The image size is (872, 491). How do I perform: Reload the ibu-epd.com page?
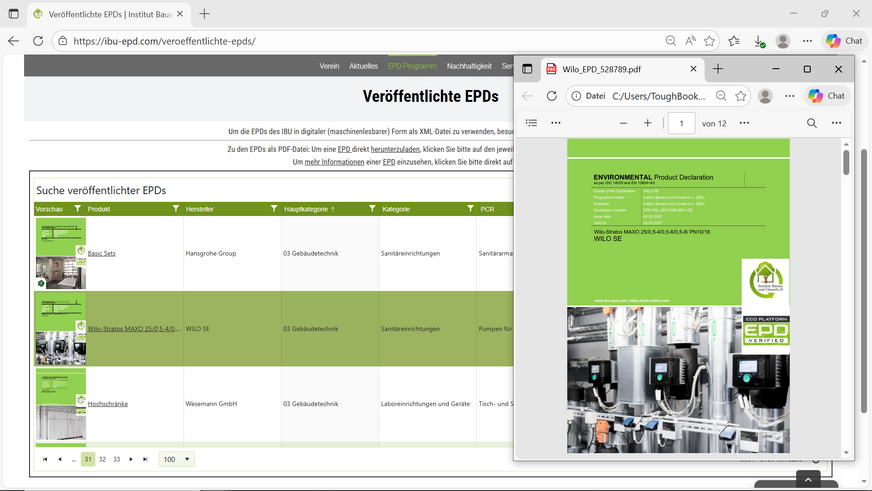pyautogui.click(x=38, y=41)
